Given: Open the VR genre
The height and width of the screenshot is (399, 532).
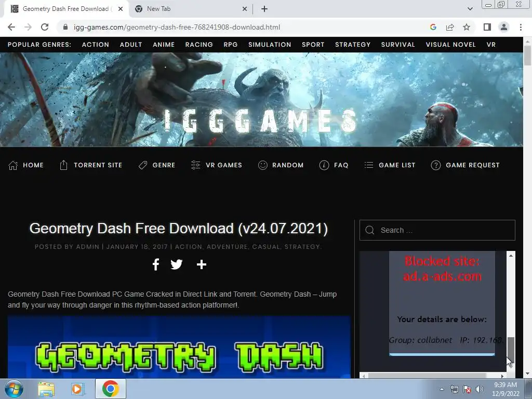Looking at the screenshot, I should (491, 45).
